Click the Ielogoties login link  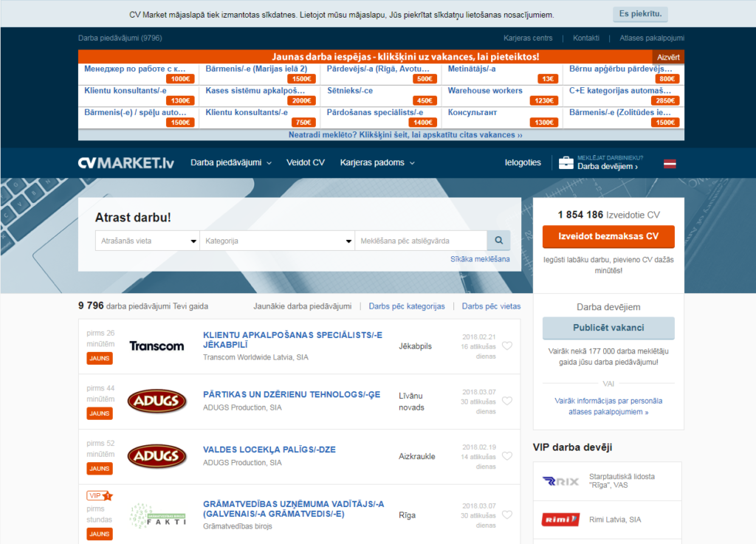523,163
